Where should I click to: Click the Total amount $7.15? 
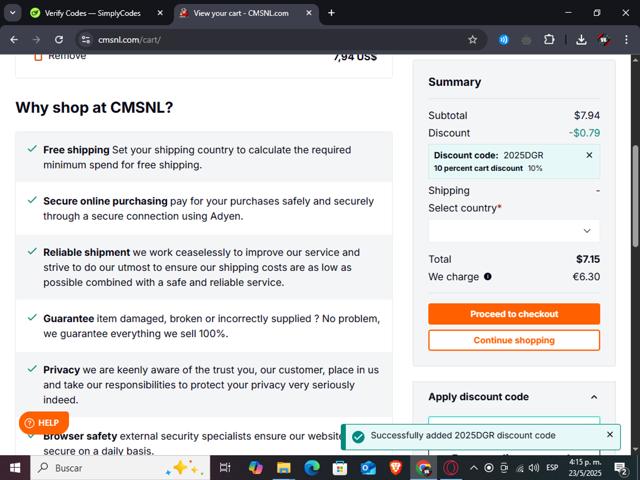coord(588,259)
